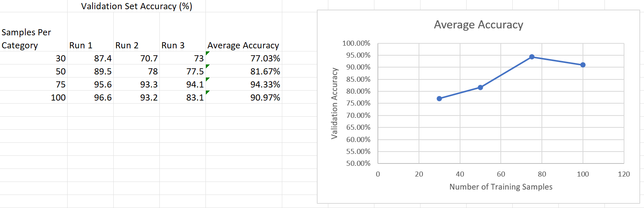This screenshot has height=208, width=644.
Task: Select the "Number of Training Samples" axis title
Action: click(501, 187)
